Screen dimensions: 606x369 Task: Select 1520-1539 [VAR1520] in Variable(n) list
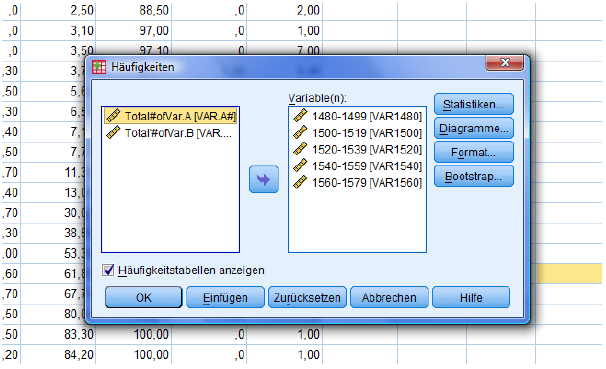click(357, 149)
